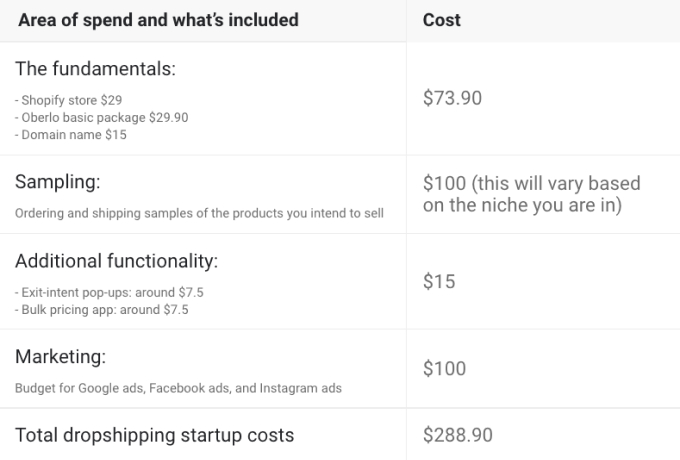Click the 'Oberlo basic package $29.90' line
Screen dimensions: 680x460
[x=101, y=117]
